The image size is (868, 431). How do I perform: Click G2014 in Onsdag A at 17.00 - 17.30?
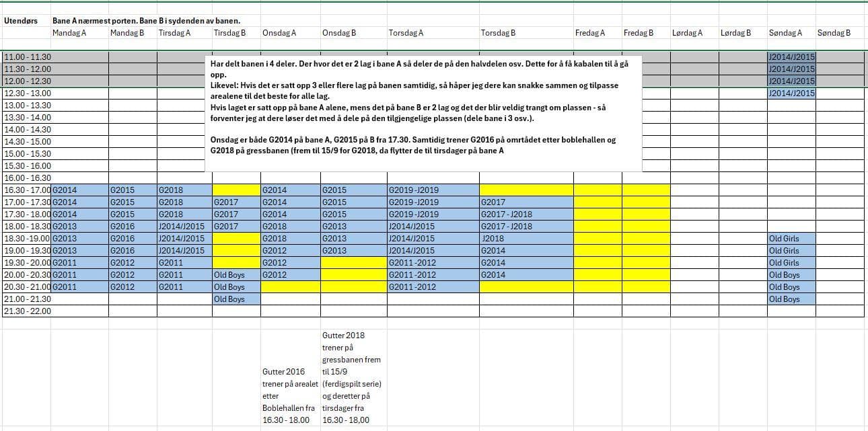click(x=291, y=202)
